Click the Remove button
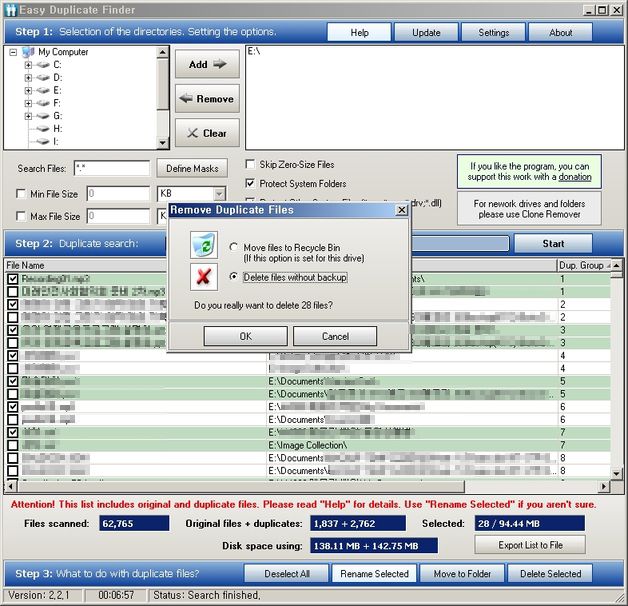Screen dimensions: 628x606 tap(207, 99)
